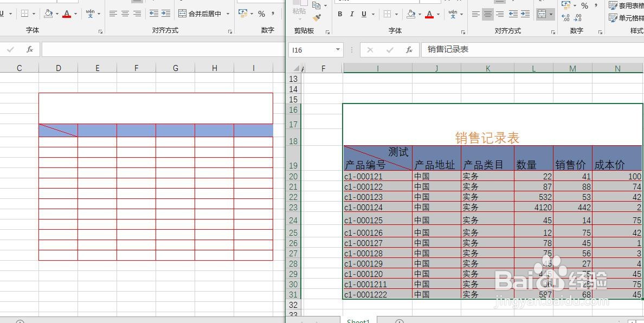Open the font color swatch under the A
The height and width of the screenshot is (323, 644).
tap(430, 17)
